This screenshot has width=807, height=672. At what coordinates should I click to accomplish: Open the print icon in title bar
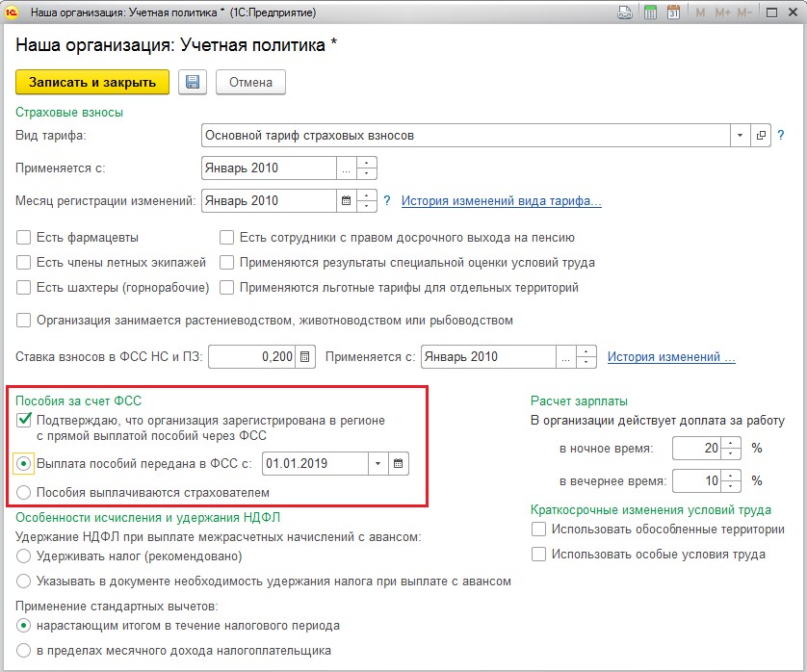click(x=625, y=13)
